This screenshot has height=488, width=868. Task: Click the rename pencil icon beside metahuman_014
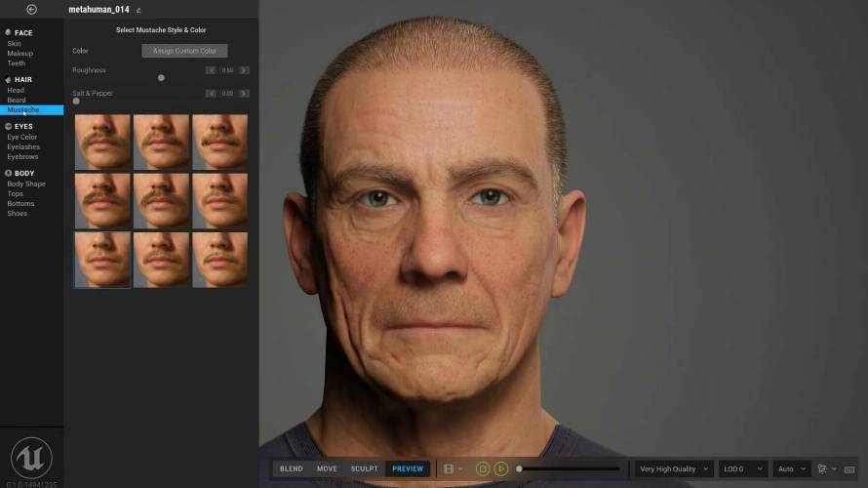pos(138,10)
